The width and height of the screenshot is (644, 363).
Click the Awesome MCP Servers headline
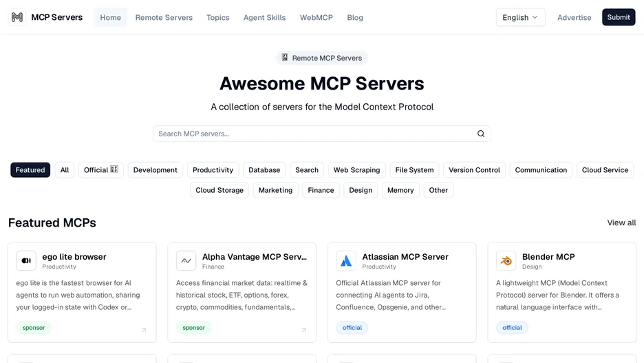tap(321, 83)
